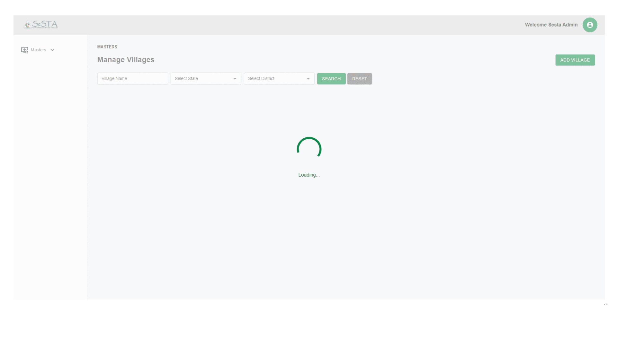Click the Loading... status text
The height and width of the screenshot is (339, 644).
pyautogui.click(x=309, y=175)
